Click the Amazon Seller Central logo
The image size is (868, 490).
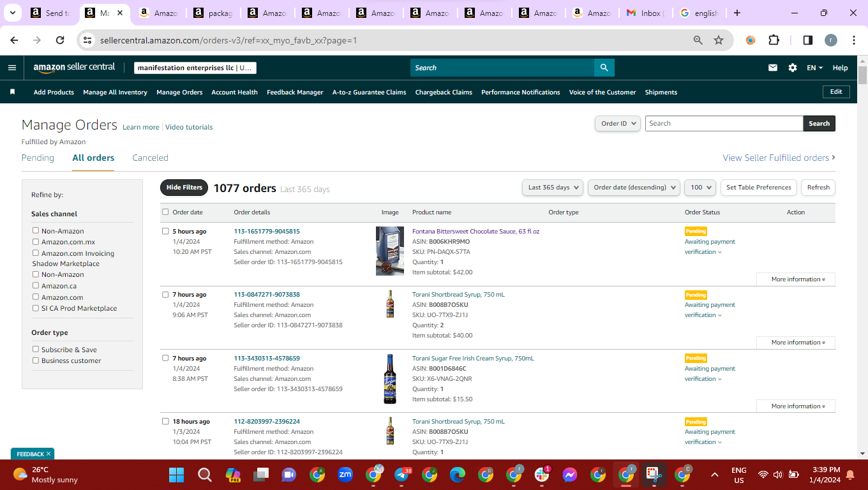[x=74, y=68]
